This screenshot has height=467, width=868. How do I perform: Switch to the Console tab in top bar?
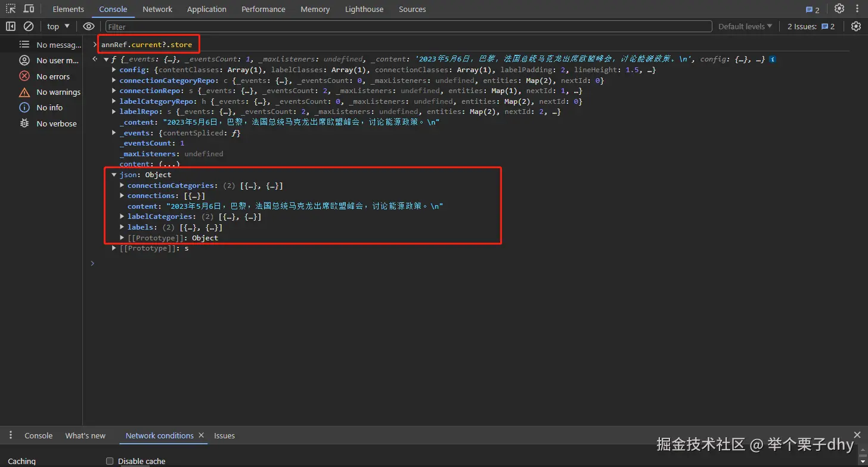pyautogui.click(x=113, y=9)
